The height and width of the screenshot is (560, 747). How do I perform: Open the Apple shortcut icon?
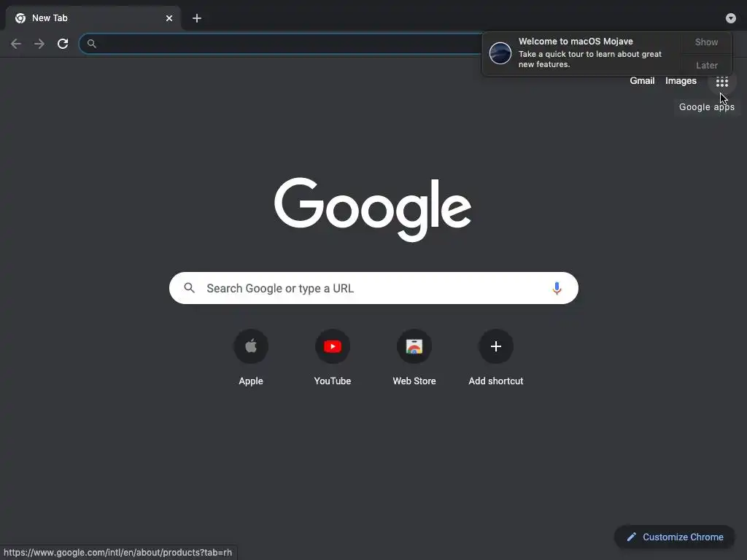[251, 346]
